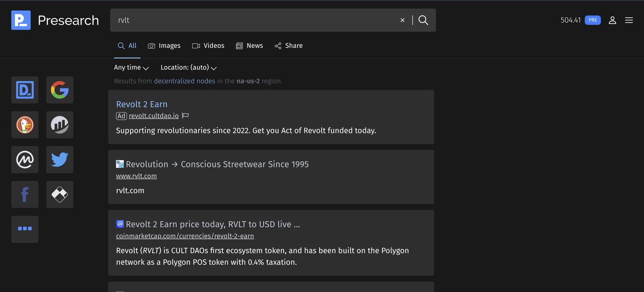Search with the bar-chart provider icon

pyautogui.click(x=60, y=125)
